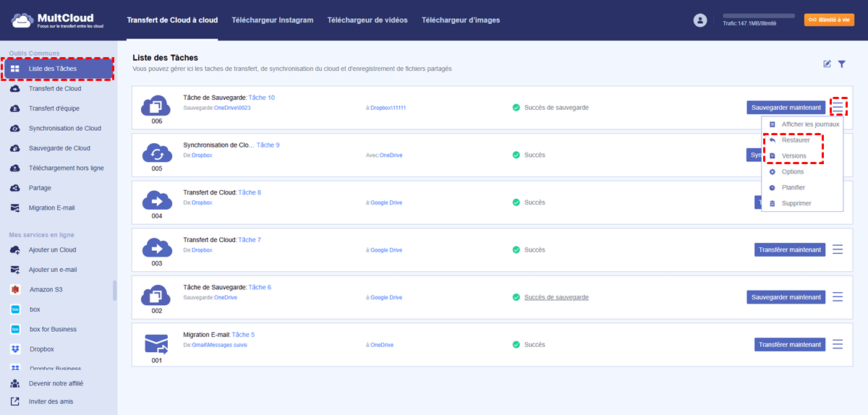Click Transférer maintenant for Tâche 5
Image resolution: width=868 pixels, height=415 pixels.
(790, 345)
